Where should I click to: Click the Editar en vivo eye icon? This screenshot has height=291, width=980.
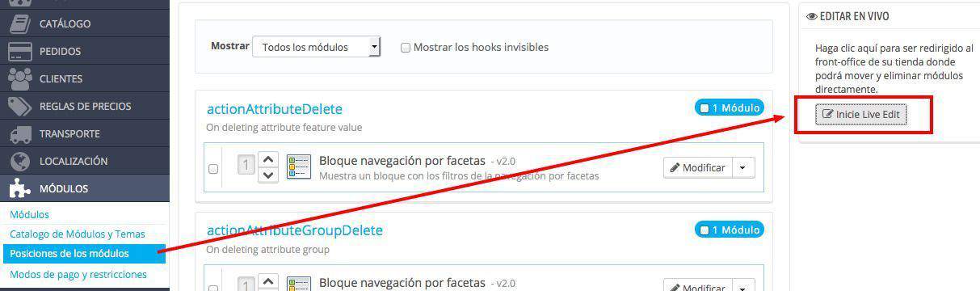click(812, 16)
